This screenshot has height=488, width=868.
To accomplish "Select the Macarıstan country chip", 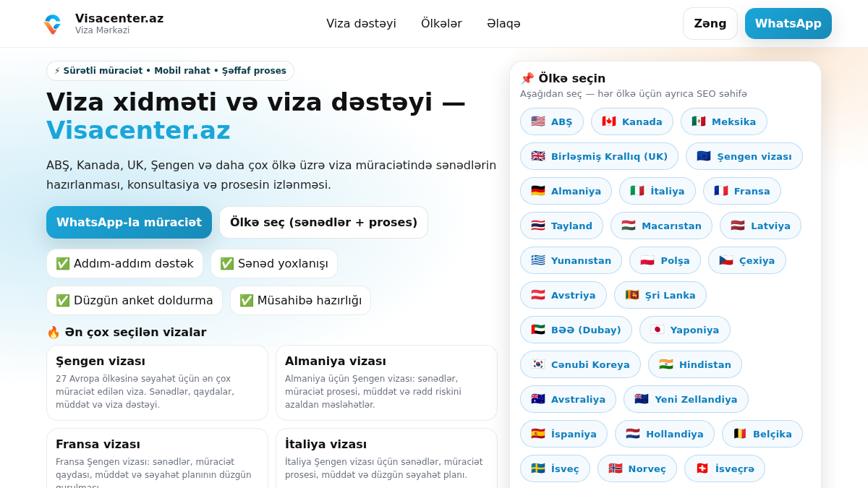I will pos(661,226).
